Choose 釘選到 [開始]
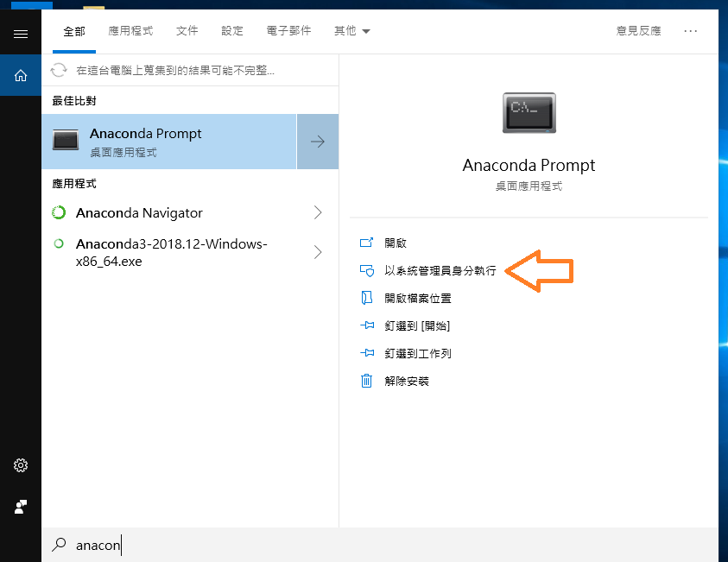Image resolution: width=728 pixels, height=562 pixels. pos(417,325)
